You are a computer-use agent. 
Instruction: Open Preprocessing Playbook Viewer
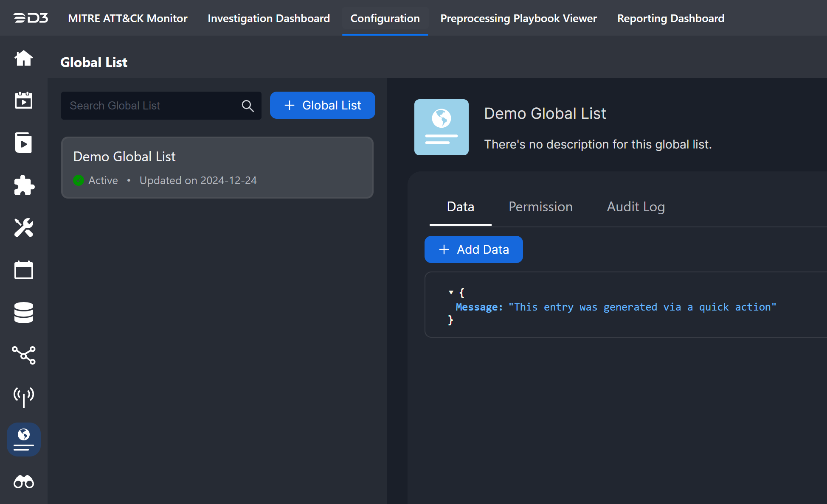(x=518, y=18)
